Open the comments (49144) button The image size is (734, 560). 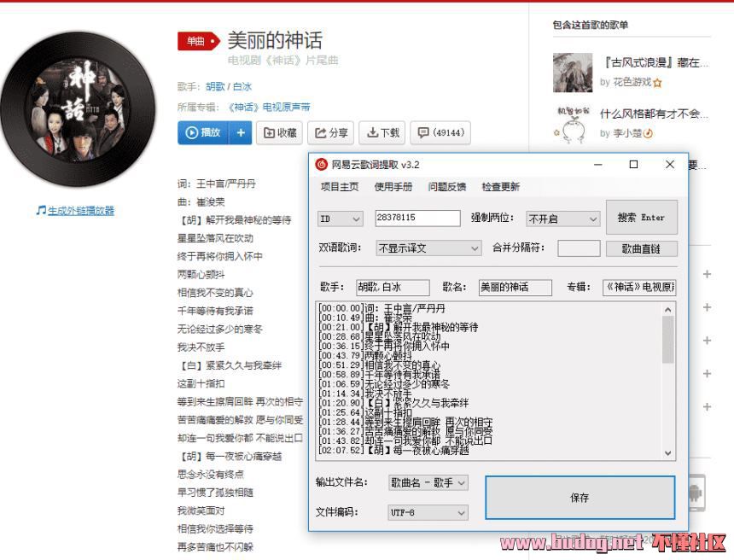tap(440, 133)
